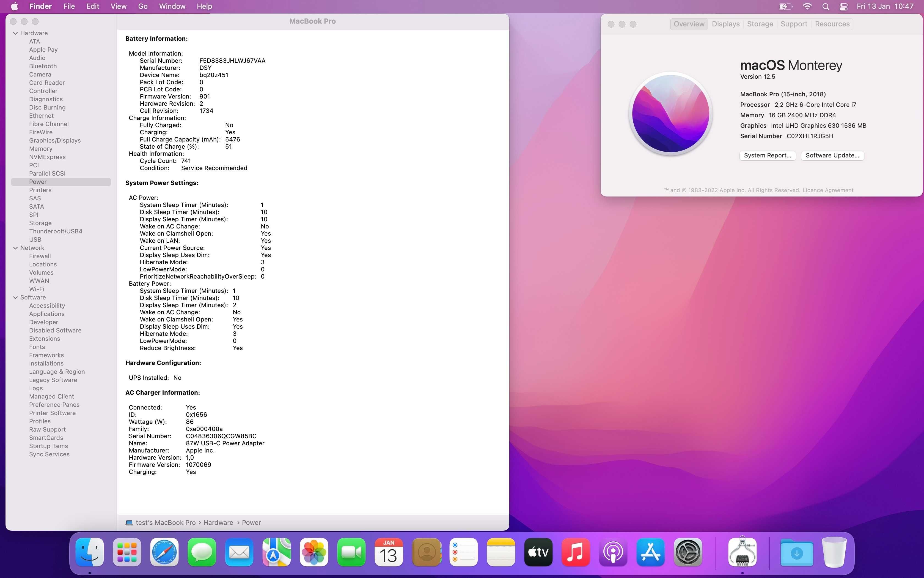Launch Safari from the Dock
The height and width of the screenshot is (578, 924).
pyautogui.click(x=164, y=552)
